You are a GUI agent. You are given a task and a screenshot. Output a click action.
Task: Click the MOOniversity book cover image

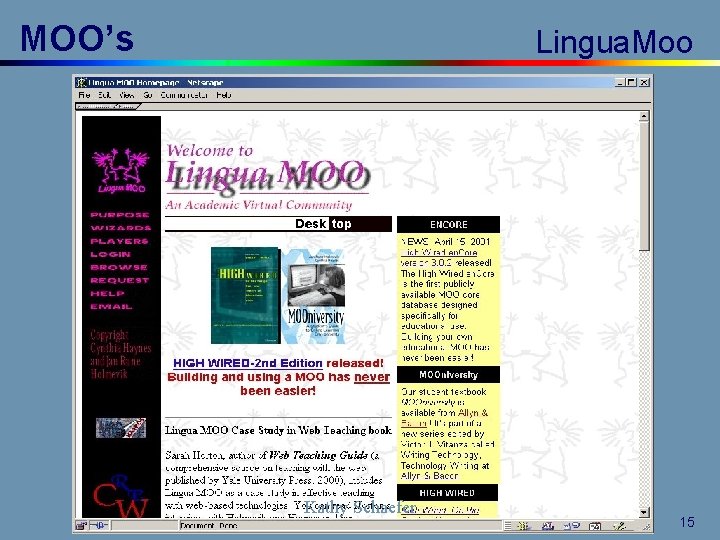(313, 295)
